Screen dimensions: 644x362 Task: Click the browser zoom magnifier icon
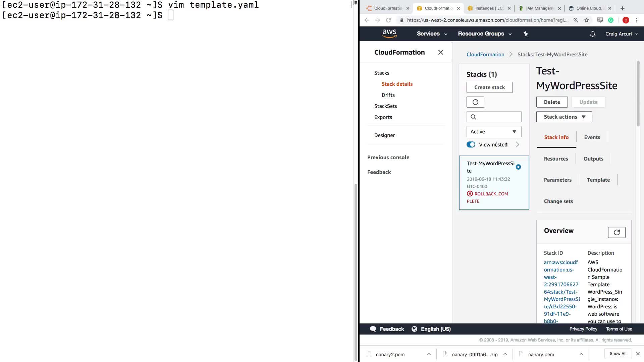click(x=576, y=20)
